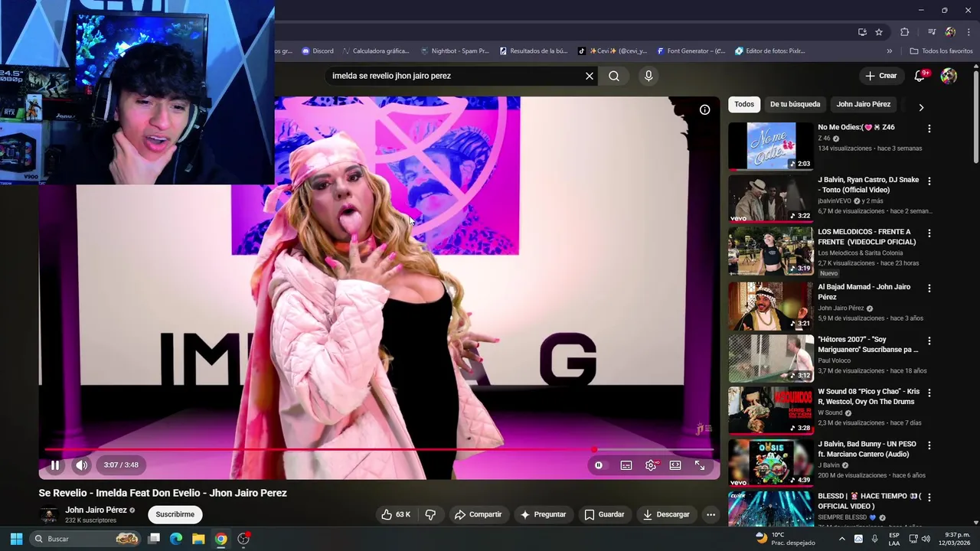
Task: Open the Discord bookmark
Action: coord(317,51)
